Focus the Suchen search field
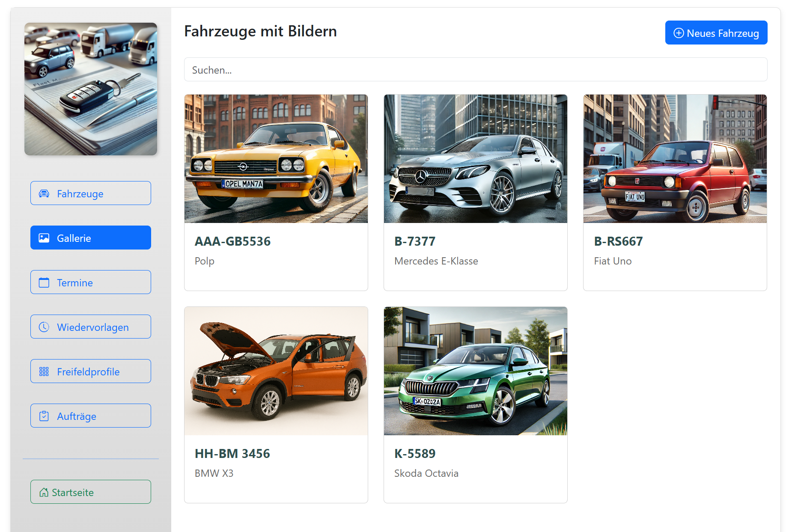 475,70
